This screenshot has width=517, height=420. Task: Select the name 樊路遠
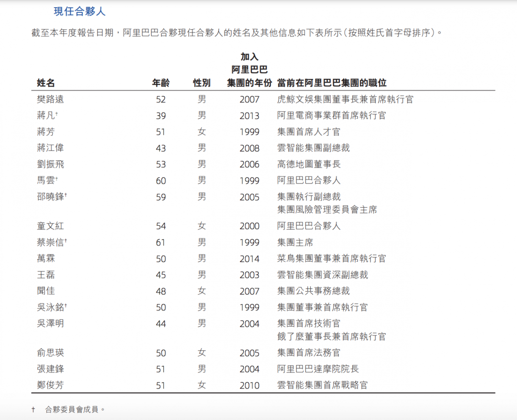(x=50, y=99)
